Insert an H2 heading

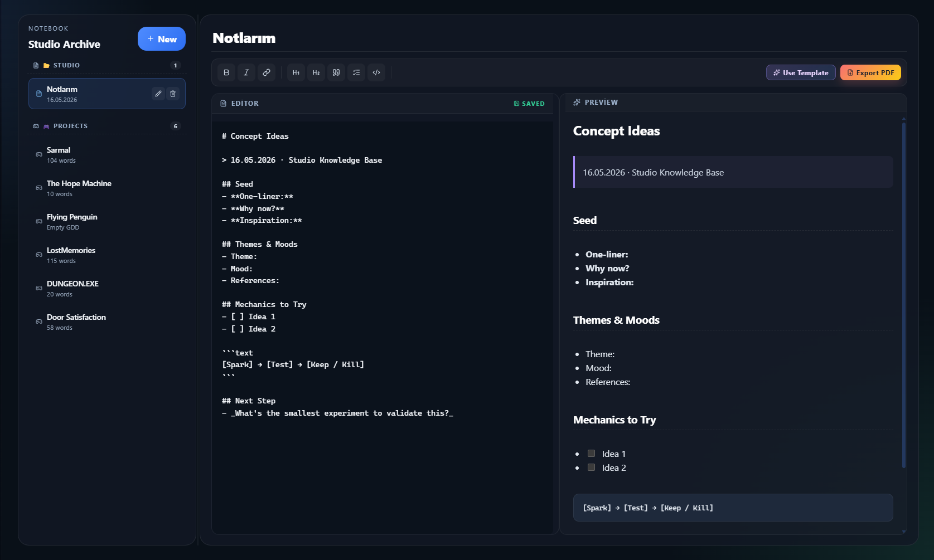click(316, 72)
